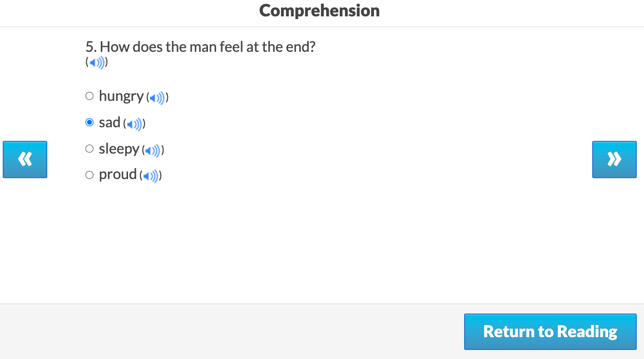Viewport: 644px width, 359px height.
Task: Play the pronunciation of 'proud'
Action: tap(150, 176)
